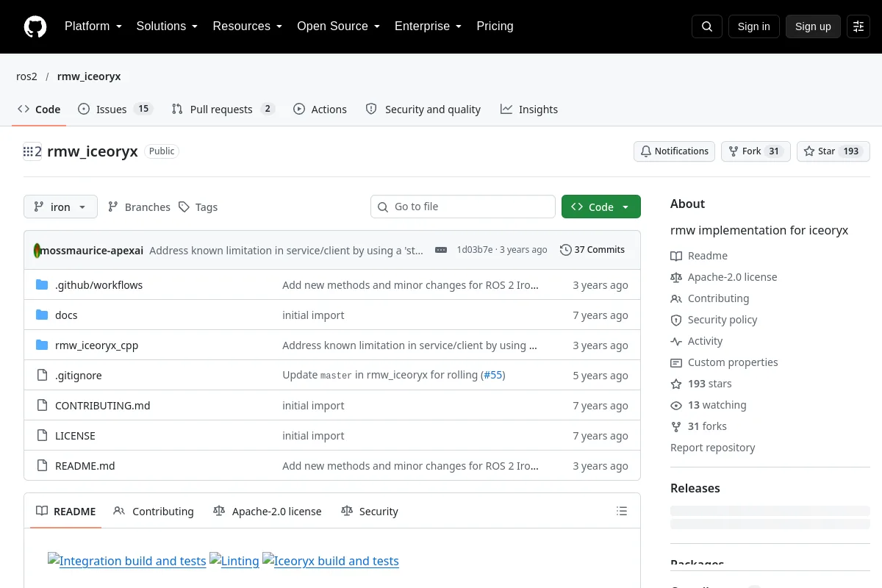Expand commit message ellipsis button

pyautogui.click(x=441, y=250)
